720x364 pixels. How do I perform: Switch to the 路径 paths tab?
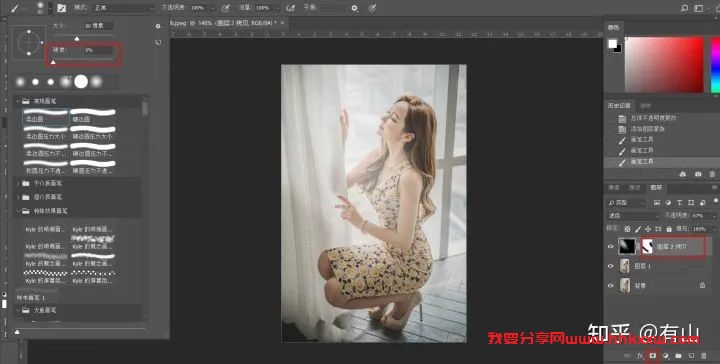[x=635, y=188]
